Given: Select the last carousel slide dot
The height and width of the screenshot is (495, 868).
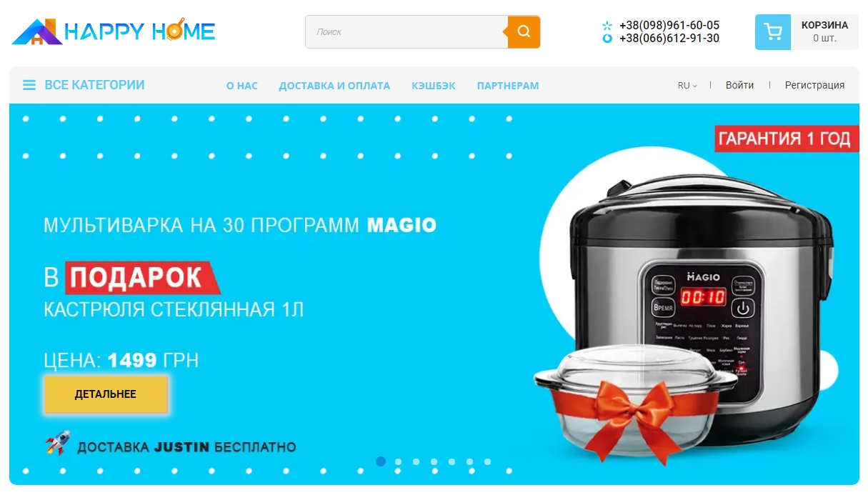Looking at the screenshot, I should (x=488, y=461).
